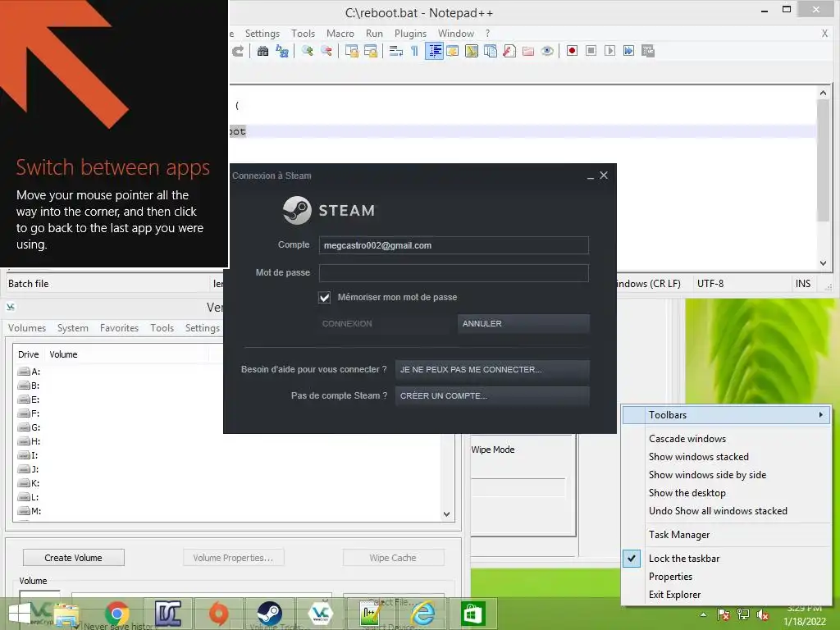Click the ANNULER button in Steam

(x=523, y=323)
